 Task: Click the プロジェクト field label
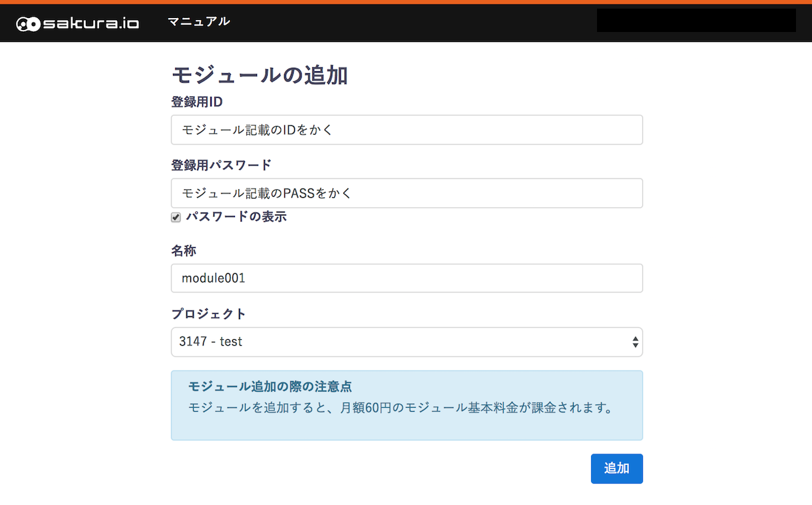tap(208, 313)
